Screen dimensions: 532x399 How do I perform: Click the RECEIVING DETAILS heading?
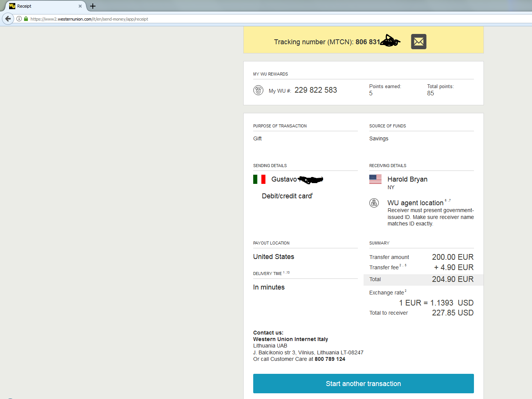tap(388, 166)
